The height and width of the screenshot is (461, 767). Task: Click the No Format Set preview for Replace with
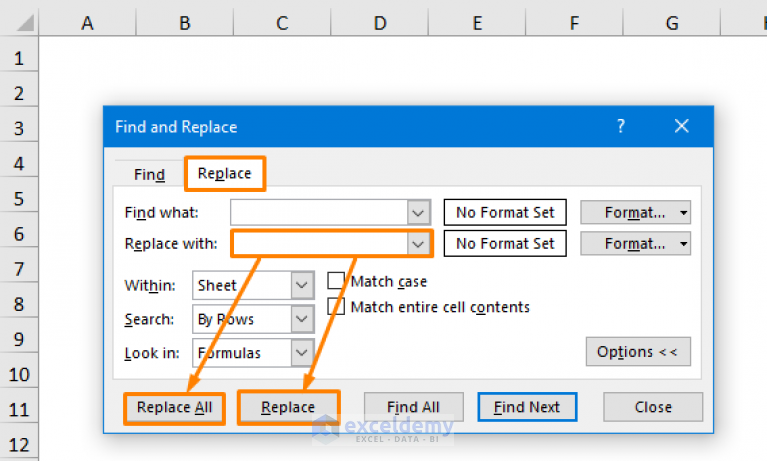505,243
